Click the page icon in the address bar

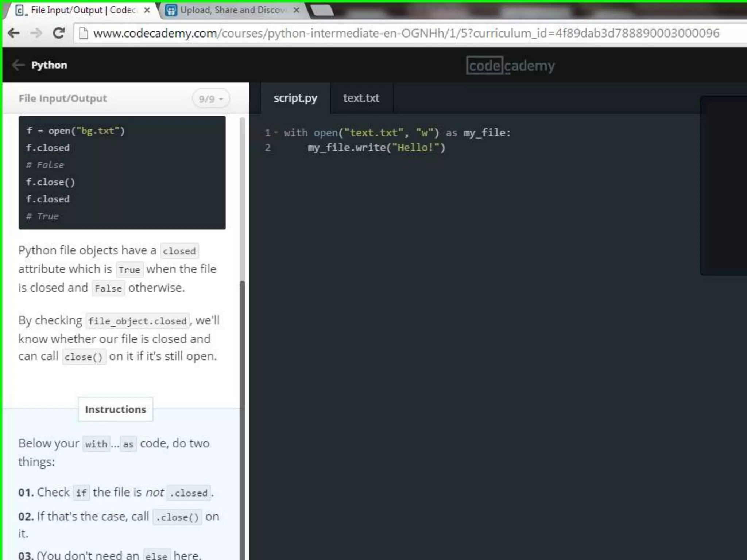[x=84, y=33]
